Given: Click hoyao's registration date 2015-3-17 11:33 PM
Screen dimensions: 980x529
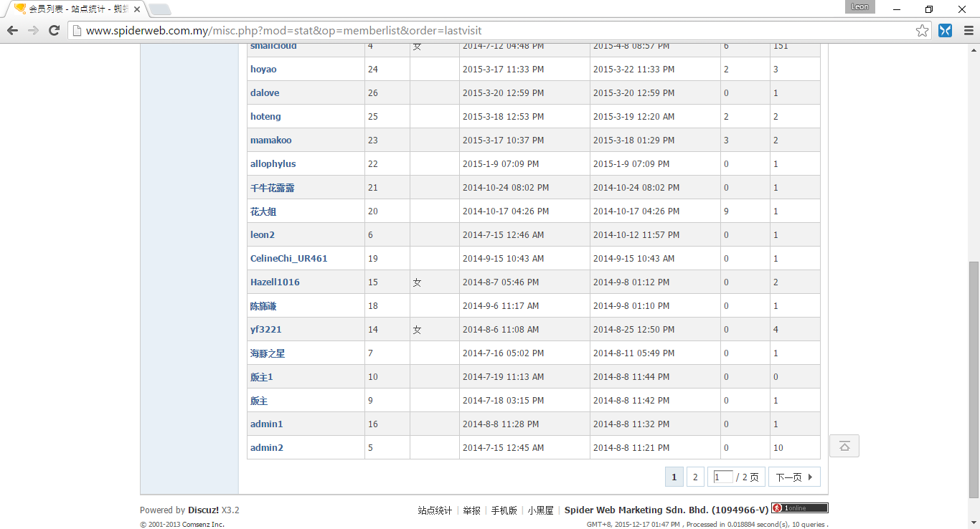Looking at the screenshot, I should pyautogui.click(x=503, y=70).
